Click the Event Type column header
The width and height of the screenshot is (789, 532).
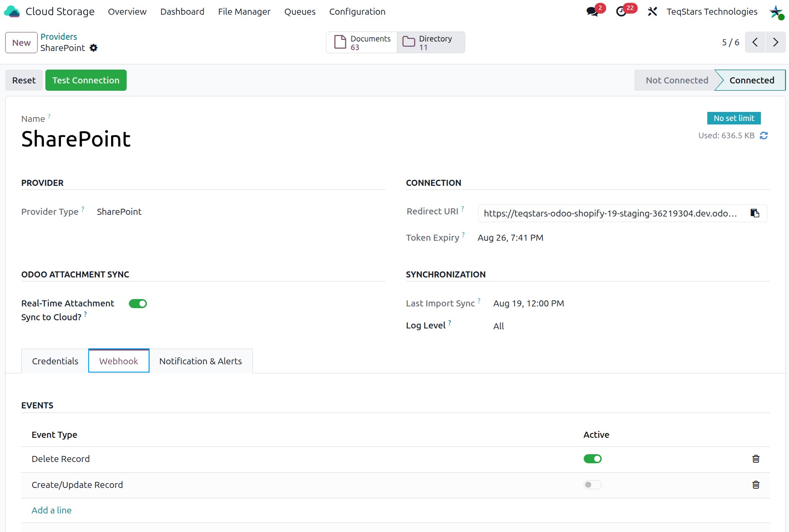point(54,435)
